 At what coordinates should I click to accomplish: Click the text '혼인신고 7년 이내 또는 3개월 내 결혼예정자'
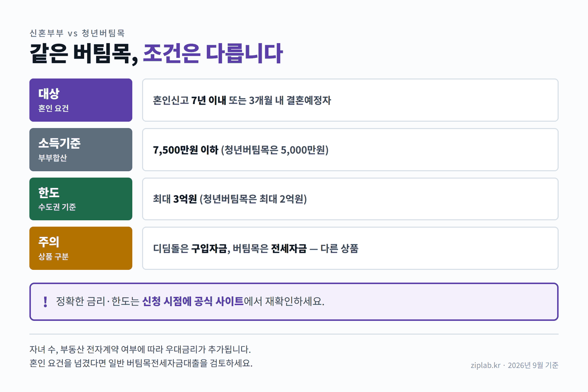(x=242, y=101)
